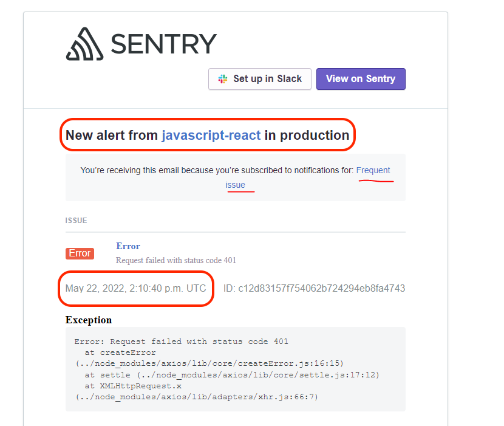Image resolution: width=504 pixels, height=426 pixels.
Task: Click the 'Request failed with status code 401' subtitle
Action: (x=176, y=260)
